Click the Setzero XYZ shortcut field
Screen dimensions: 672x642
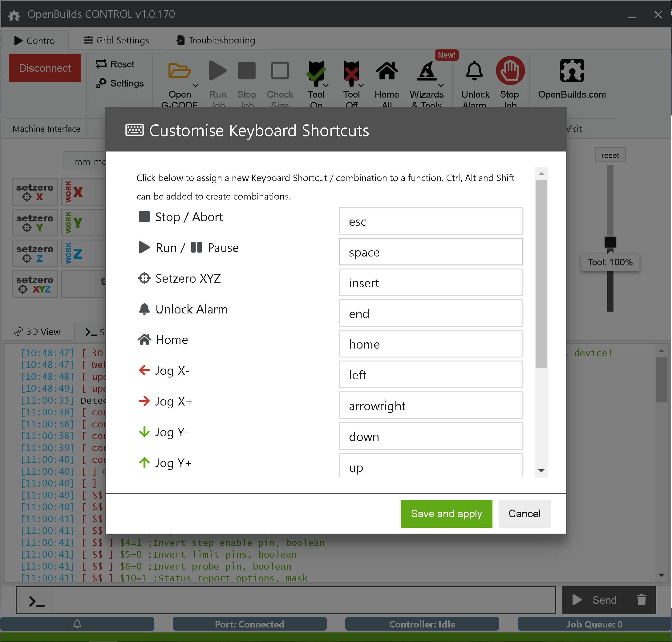(430, 282)
